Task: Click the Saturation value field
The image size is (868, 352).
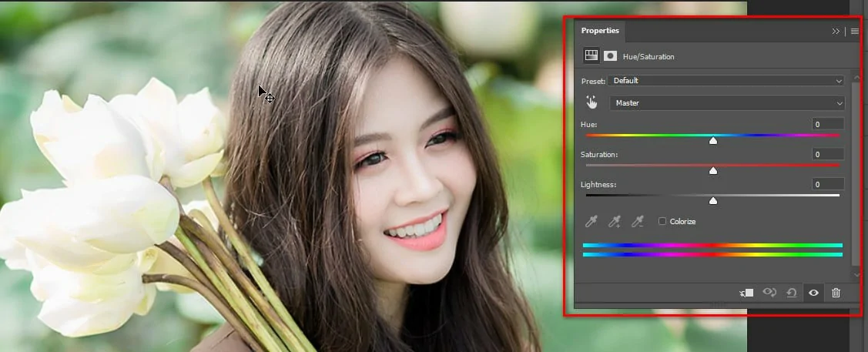Action: click(829, 154)
